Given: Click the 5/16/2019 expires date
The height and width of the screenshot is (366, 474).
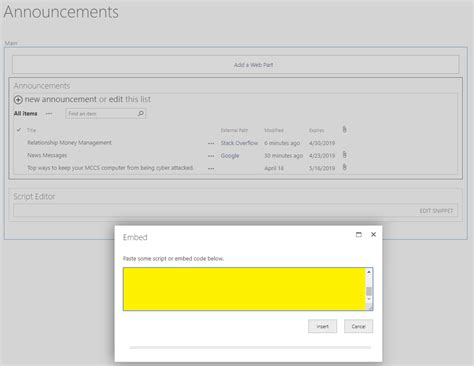Looking at the screenshot, I should click(x=322, y=168).
